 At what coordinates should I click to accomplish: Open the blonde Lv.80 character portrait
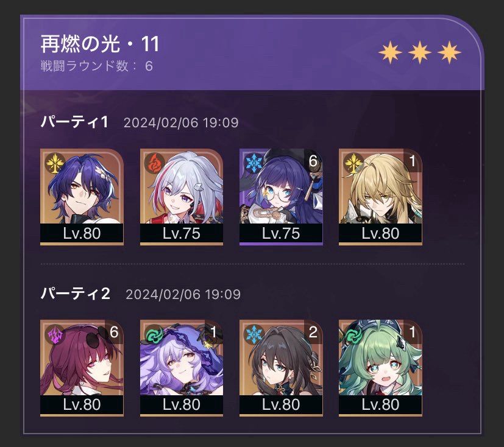point(380,197)
